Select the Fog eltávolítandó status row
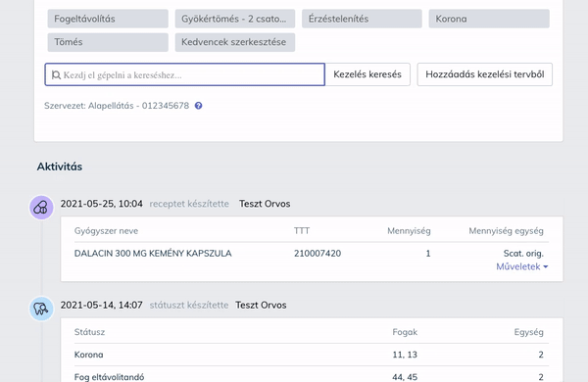Screen dimensions: 588x382 tap(312, 376)
